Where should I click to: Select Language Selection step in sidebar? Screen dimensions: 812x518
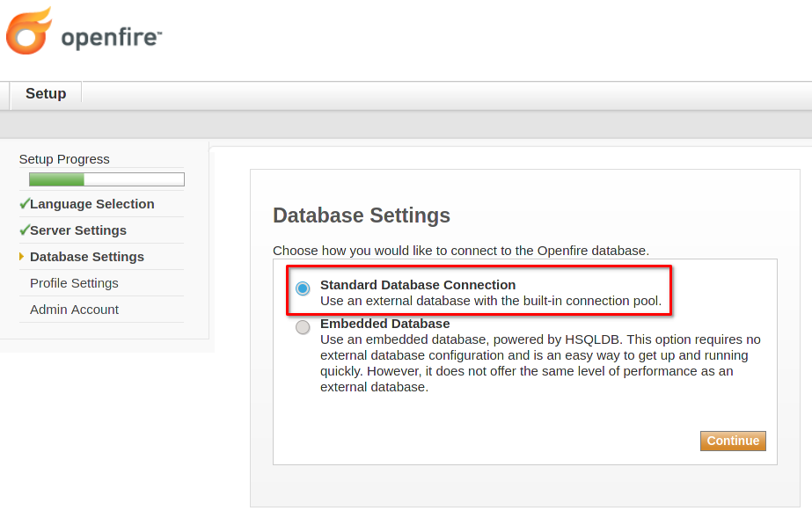click(x=92, y=204)
